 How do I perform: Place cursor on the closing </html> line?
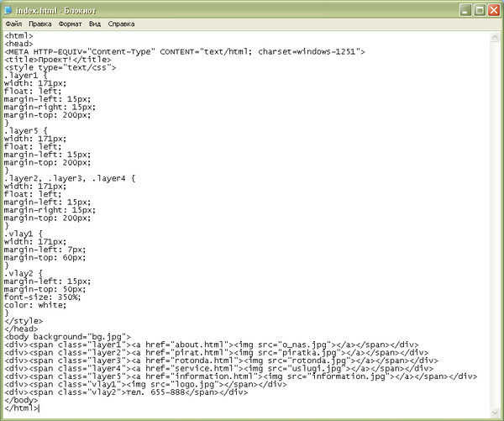click(x=21, y=408)
